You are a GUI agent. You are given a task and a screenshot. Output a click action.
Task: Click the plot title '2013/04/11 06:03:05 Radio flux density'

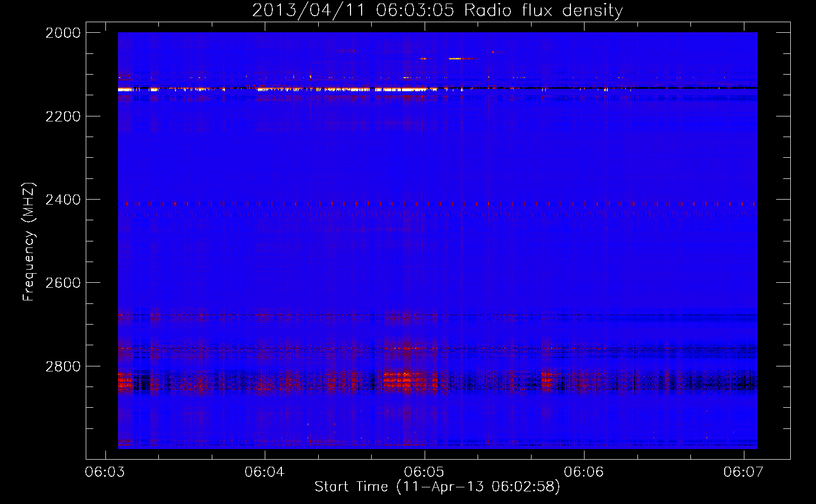(x=437, y=10)
